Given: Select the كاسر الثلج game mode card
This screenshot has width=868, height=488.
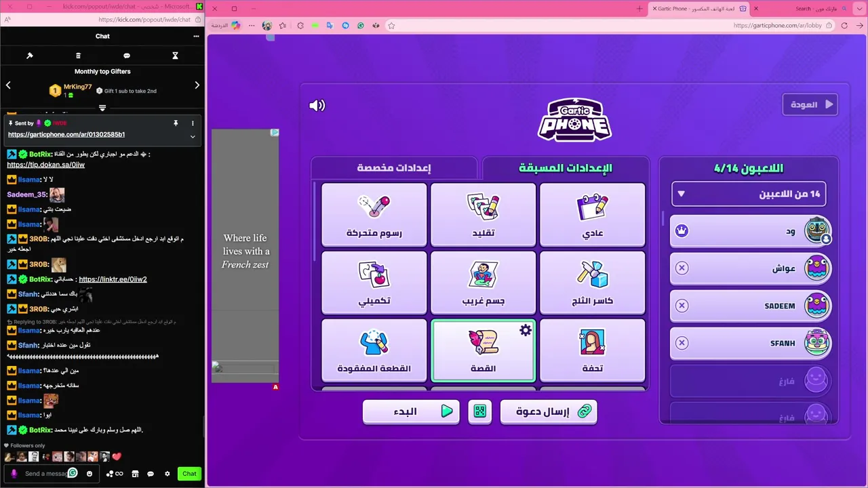Looking at the screenshot, I should [592, 283].
